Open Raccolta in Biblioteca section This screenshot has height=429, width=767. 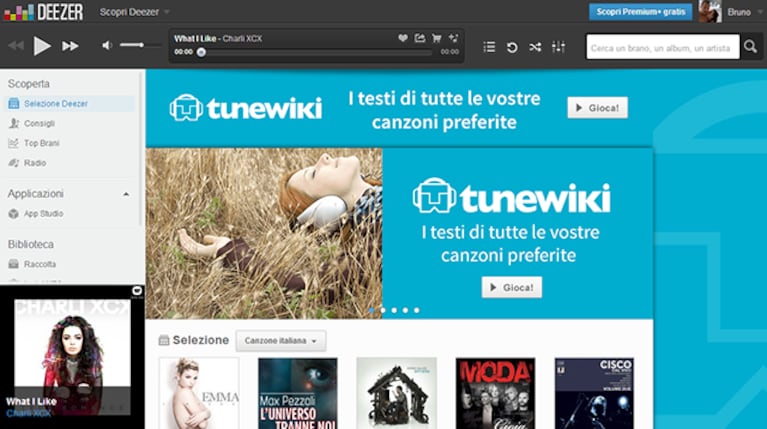[40, 264]
